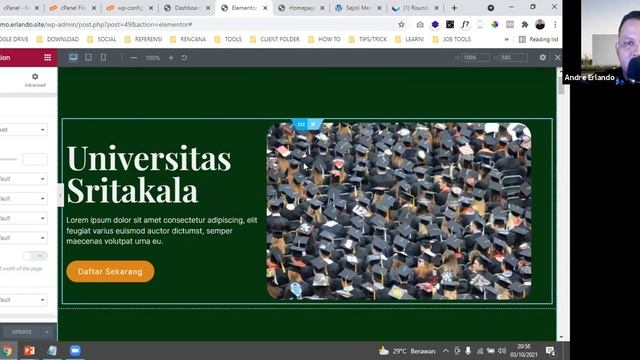Select the Lorem ipsum paragraph text
This screenshot has width=640, height=360.
click(162, 231)
